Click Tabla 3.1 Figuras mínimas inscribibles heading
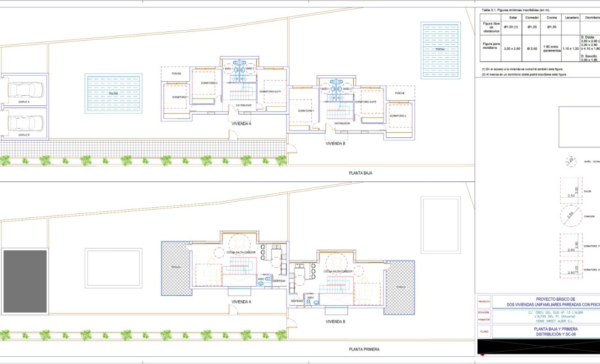This screenshot has width=600, height=364. (x=515, y=10)
